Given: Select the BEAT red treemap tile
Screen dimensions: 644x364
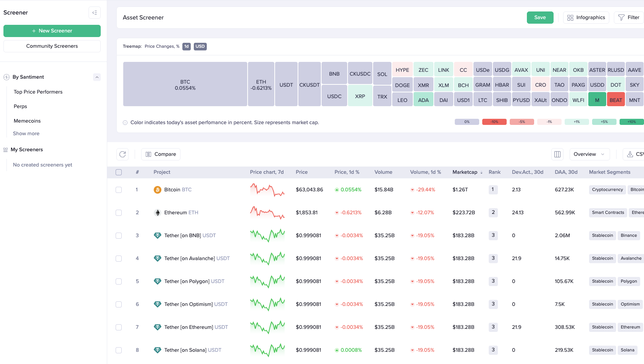Looking at the screenshot, I should click(616, 99).
